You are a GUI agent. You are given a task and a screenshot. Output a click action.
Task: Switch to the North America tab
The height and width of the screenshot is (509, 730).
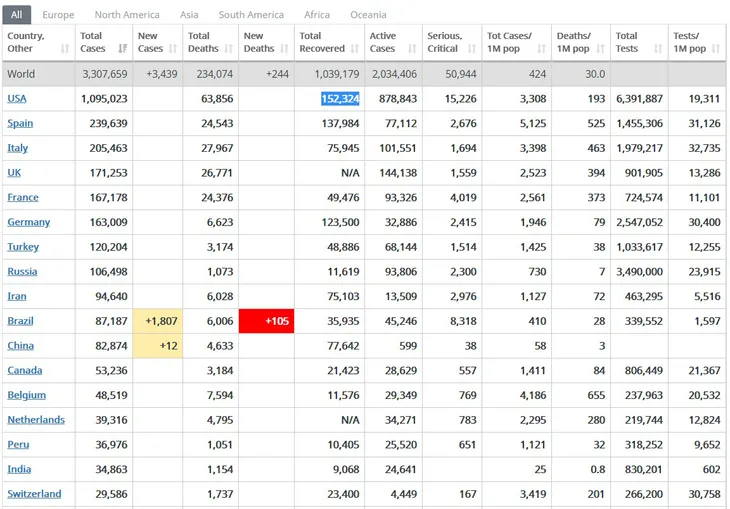point(127,14)
